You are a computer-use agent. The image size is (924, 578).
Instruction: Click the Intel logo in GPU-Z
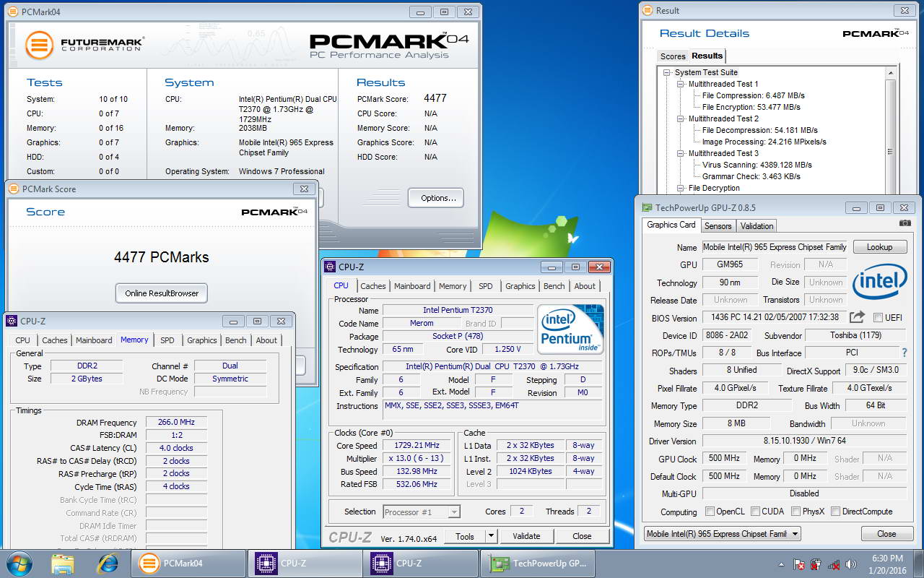coord(879,282)
